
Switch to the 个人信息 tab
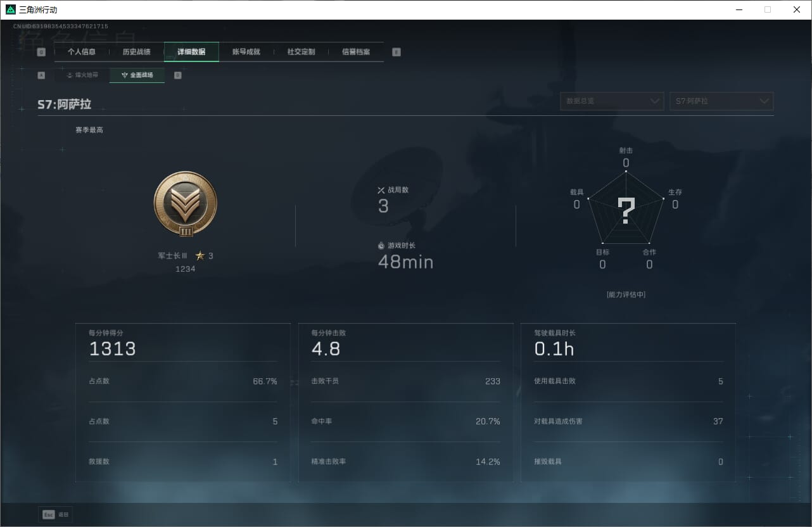(82, 52)
